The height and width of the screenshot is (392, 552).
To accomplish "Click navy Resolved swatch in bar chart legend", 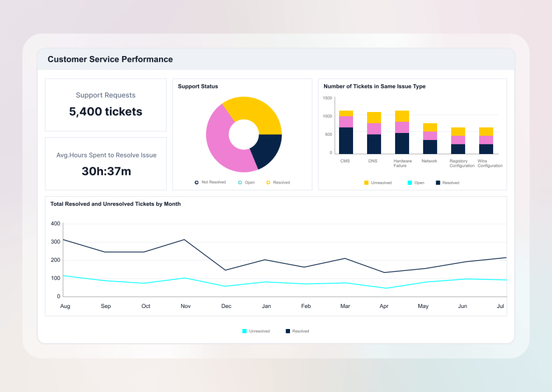I will 438,183.
